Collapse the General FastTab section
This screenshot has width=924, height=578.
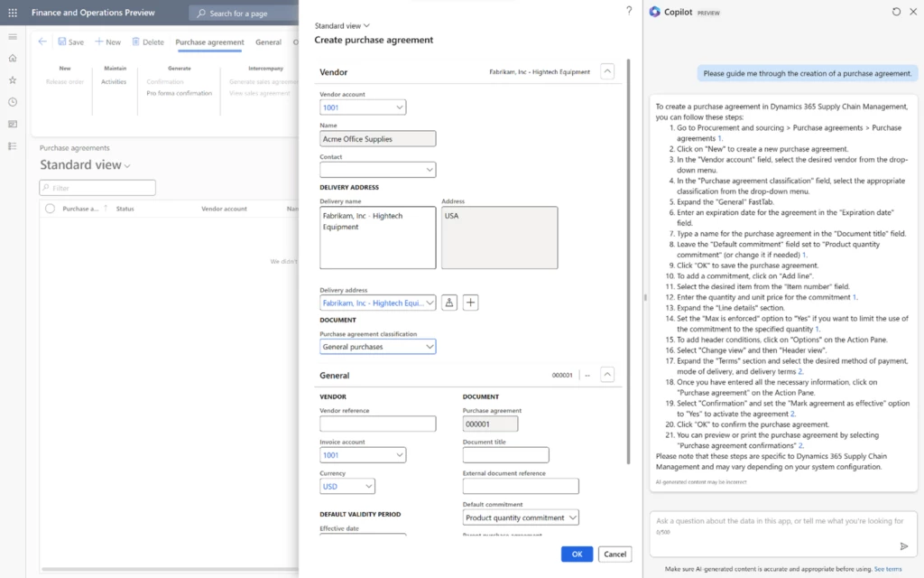pos(607,375)
